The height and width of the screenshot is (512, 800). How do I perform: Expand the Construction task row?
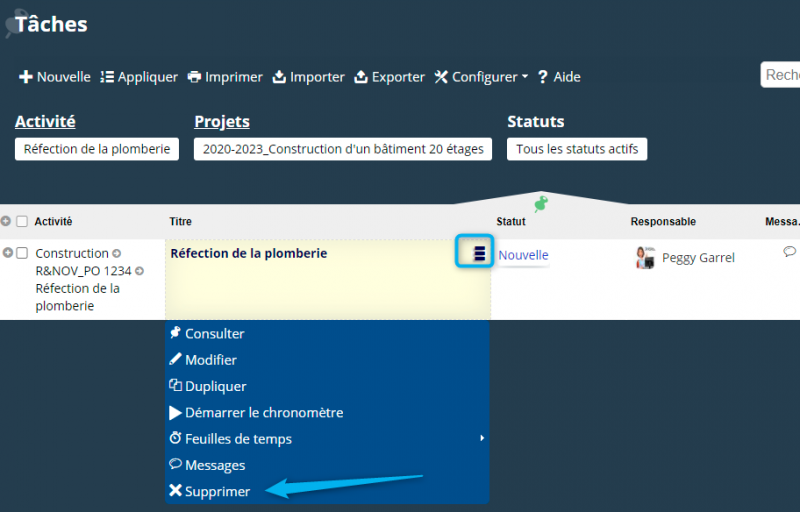[x=7, y=253]
